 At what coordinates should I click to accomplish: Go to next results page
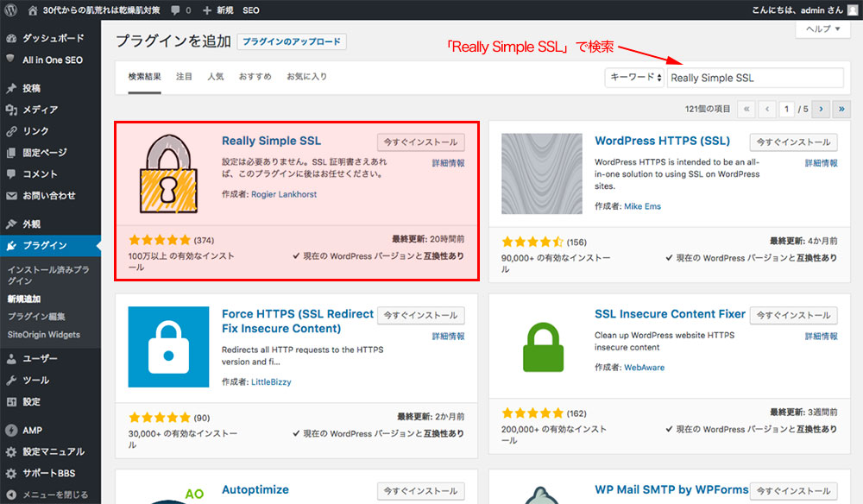click(821, 109)
